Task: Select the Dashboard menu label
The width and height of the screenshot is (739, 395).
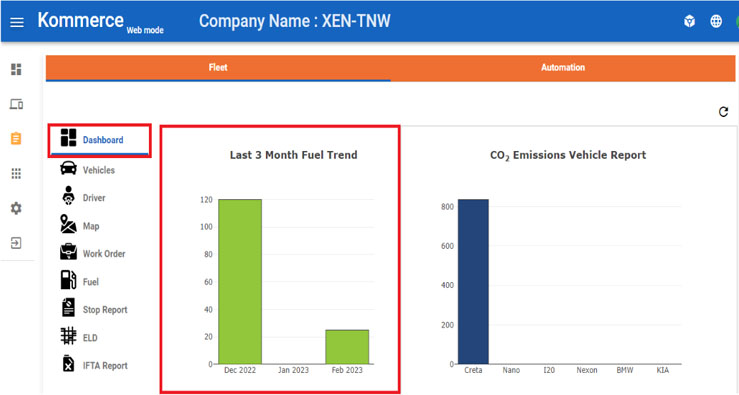Action: point(103,140)
